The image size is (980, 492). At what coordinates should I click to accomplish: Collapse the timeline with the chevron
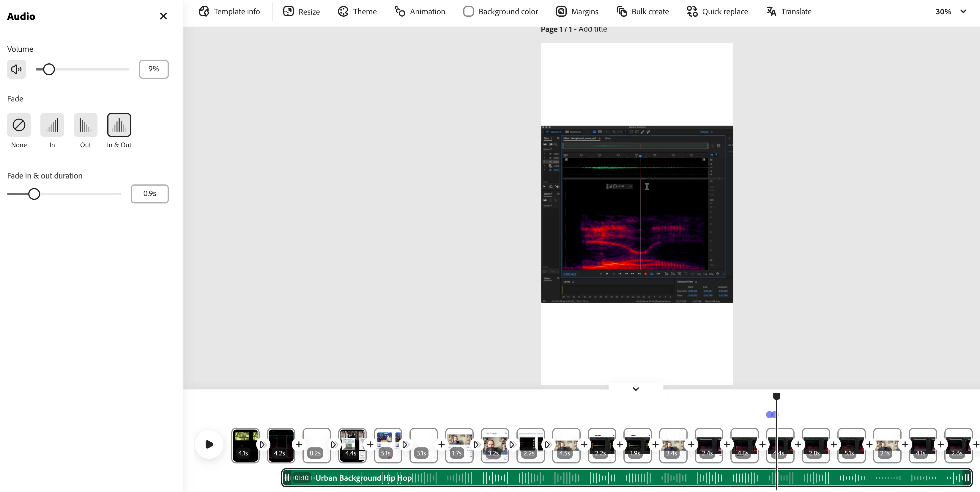(x=636, y=389)
